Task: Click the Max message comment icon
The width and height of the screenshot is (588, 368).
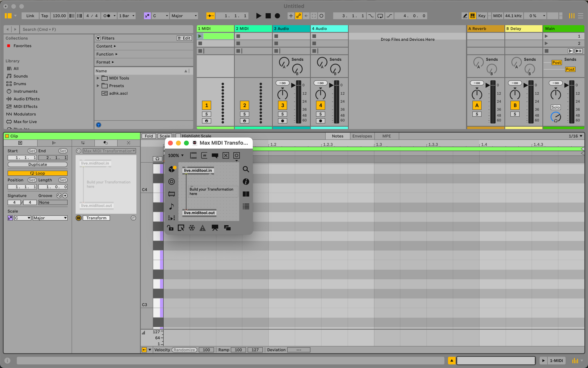Action: [215, 156]
